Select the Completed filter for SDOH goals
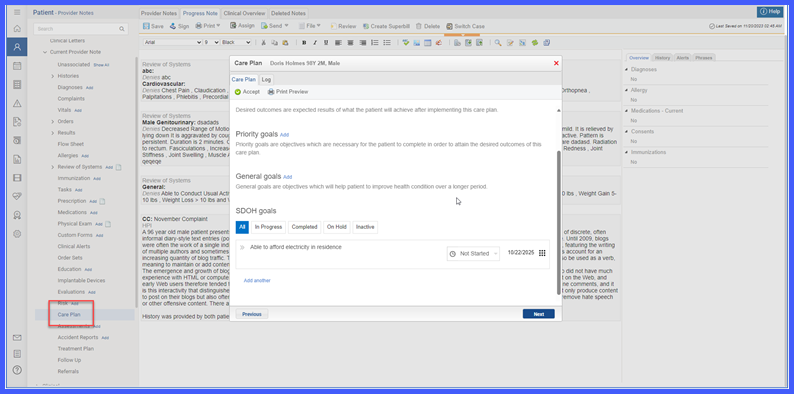 point(304,227)
